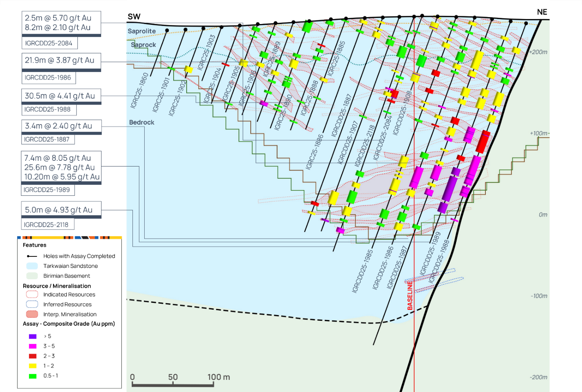582x392 pixels.
Task: Select the Bedrock layer label
Action: click(141, 122)
